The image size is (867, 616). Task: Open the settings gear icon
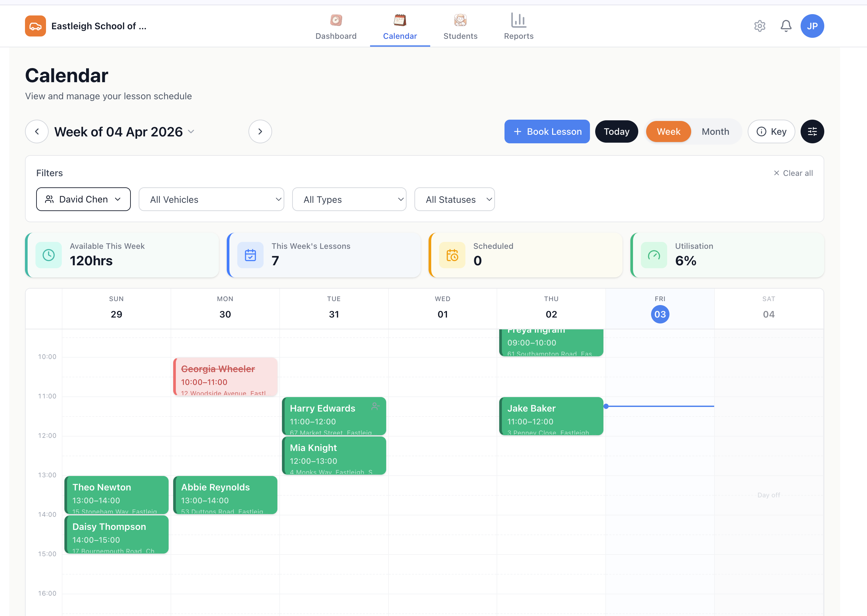[x=759, y=26]
